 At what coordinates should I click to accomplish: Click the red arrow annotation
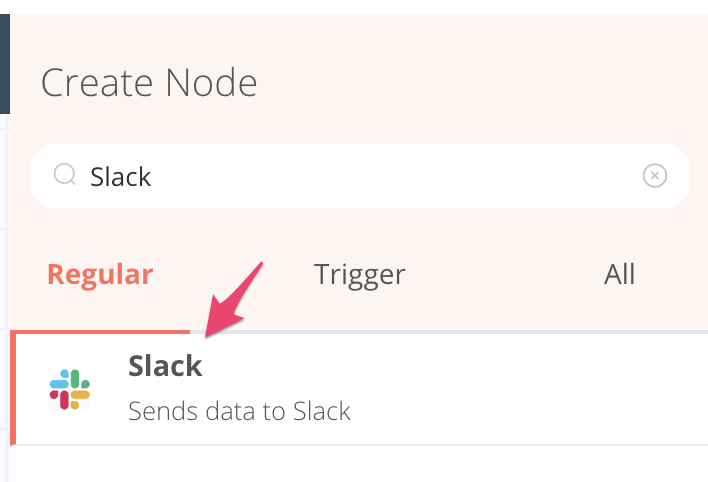233,300
